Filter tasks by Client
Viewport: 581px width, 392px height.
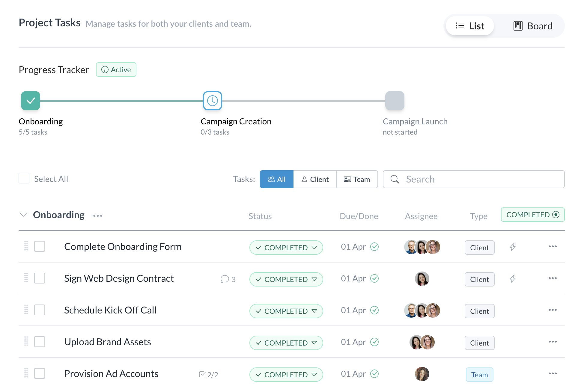315,179
